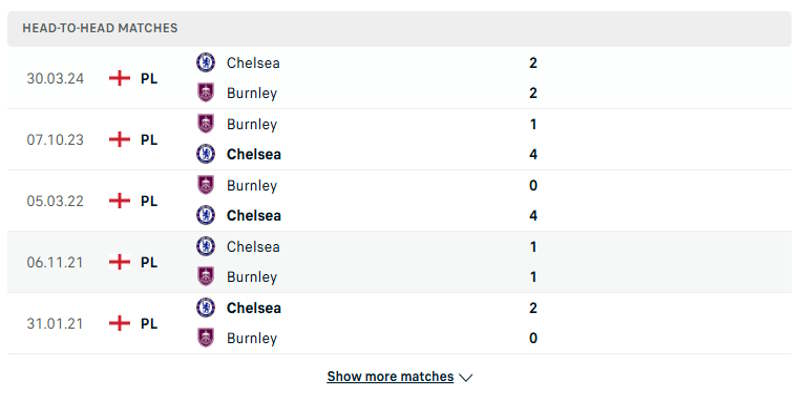Click England flag next to 05.03.22
This screenshot has width=800, height=400.
pyautogui.click(x=120, y=201)
